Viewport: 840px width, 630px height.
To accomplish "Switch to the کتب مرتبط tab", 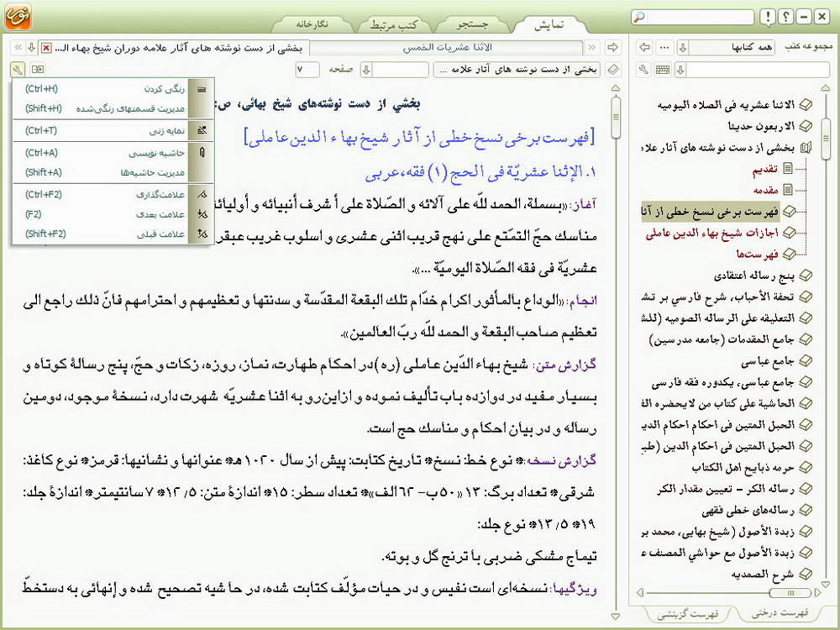I will click(x=393, y=24).
